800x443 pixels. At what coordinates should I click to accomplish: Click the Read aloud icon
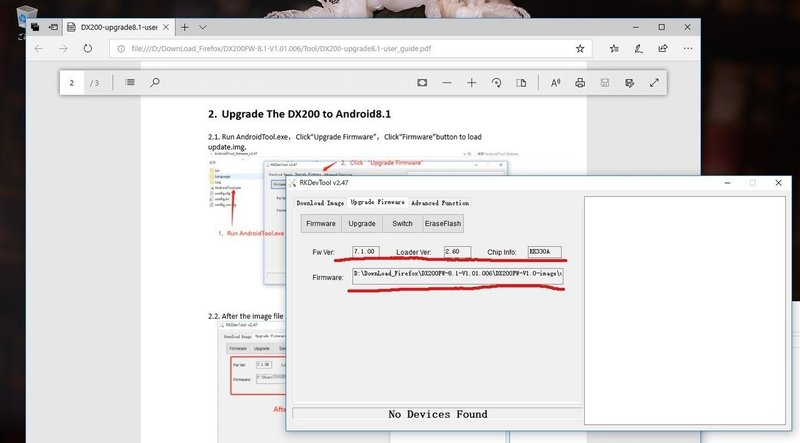(x=555, y=83)
